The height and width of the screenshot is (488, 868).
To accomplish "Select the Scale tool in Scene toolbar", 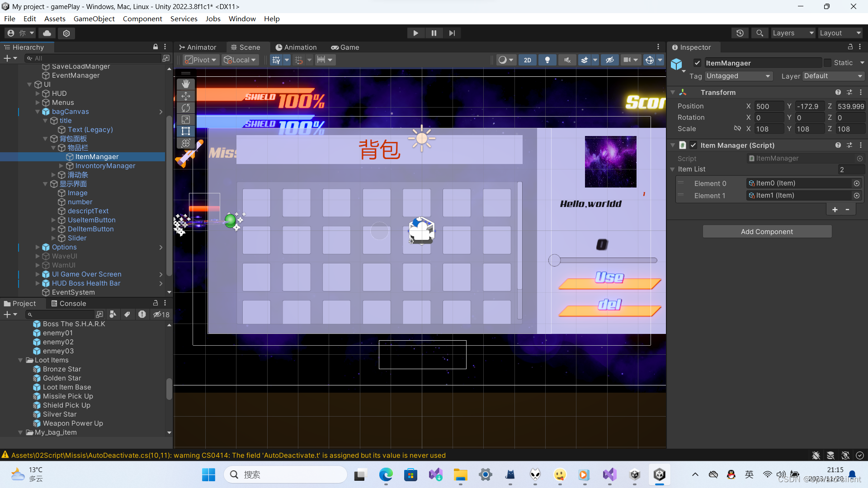I will [185, 119].
